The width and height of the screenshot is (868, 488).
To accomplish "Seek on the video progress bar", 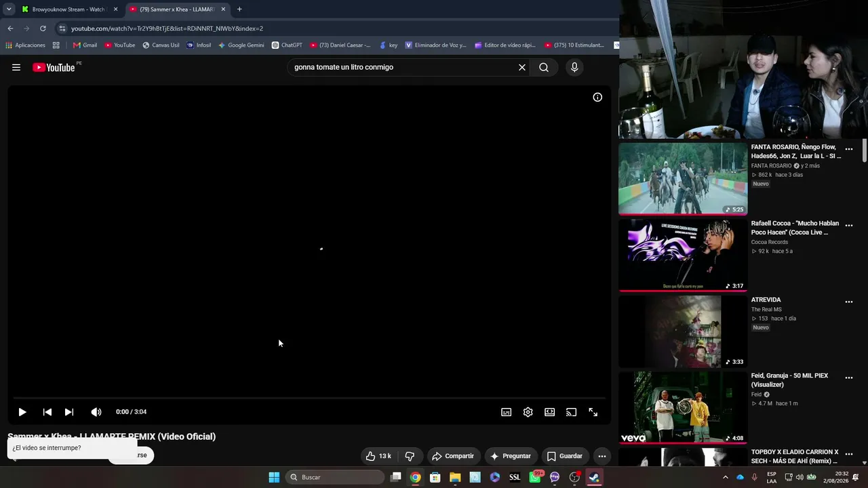I will 309,398.
